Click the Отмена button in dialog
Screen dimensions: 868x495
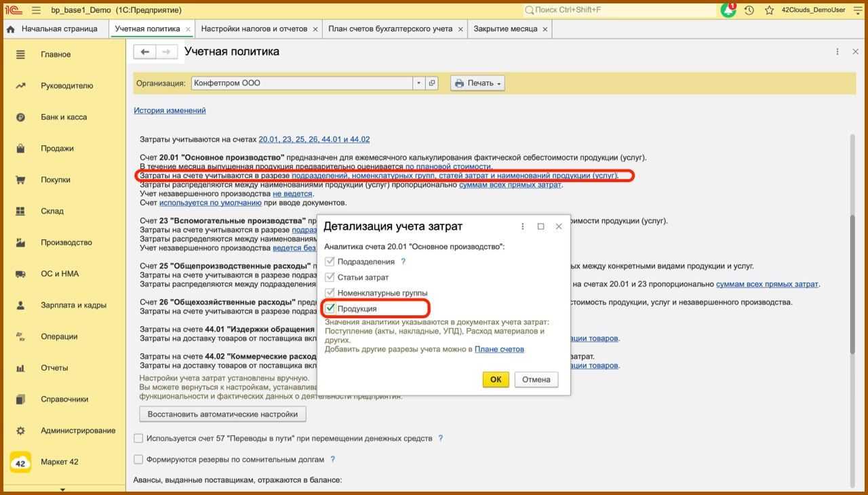[536, 380]
